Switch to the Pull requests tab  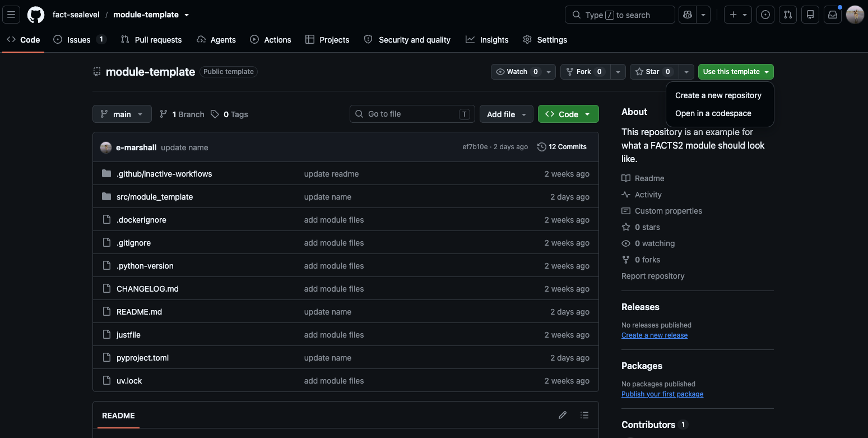(151, 40)
